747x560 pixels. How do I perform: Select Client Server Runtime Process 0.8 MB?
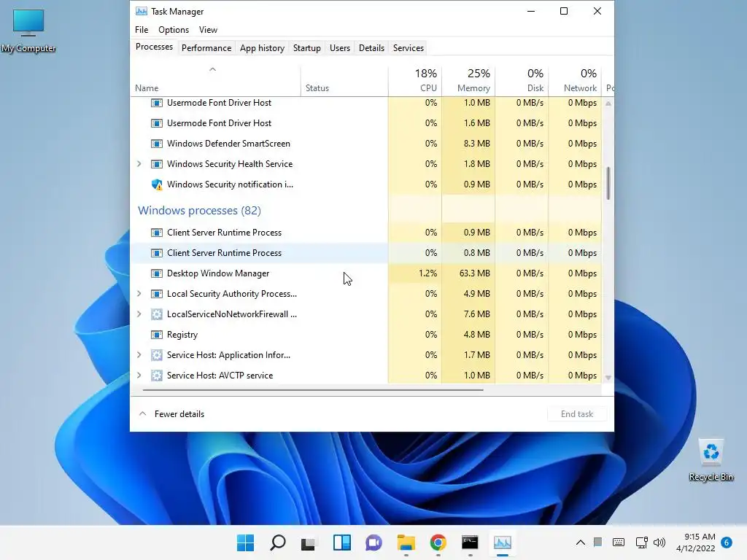tap(366, 253)
